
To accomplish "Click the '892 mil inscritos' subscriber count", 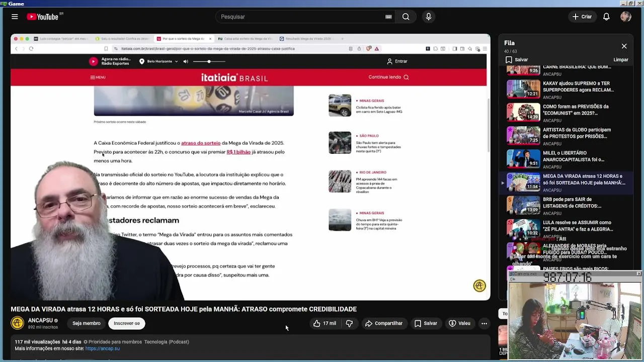I will coord(43,327).
